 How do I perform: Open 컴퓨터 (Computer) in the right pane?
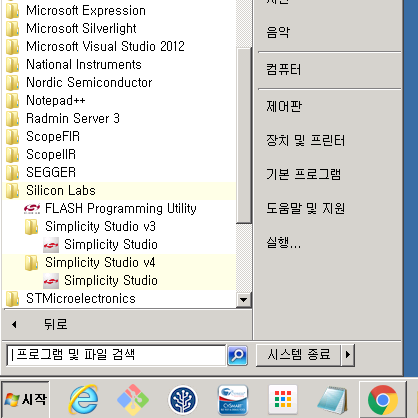(x=284, y=70)
